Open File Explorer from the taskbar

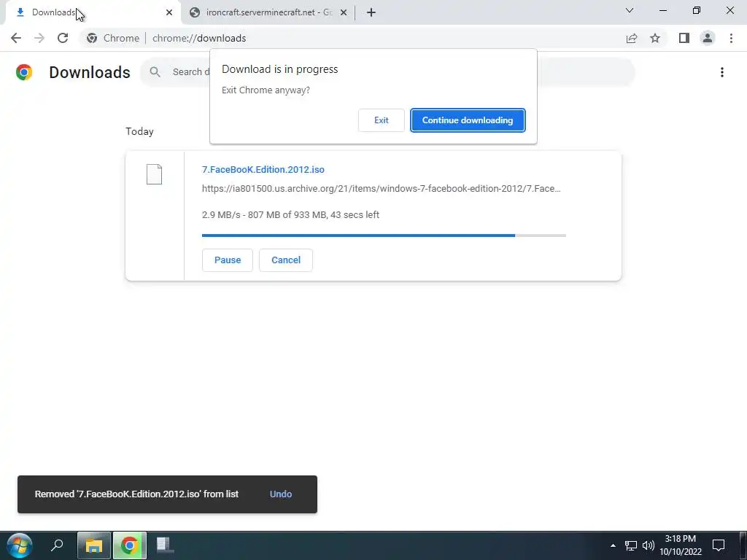point(94,545)
